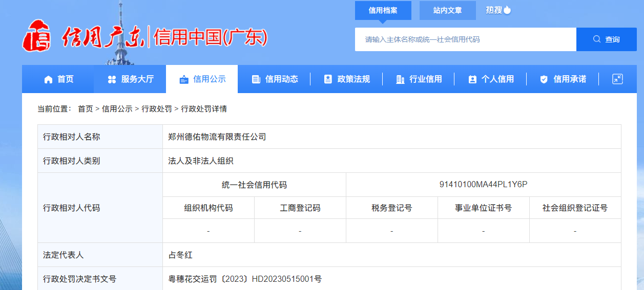The image size is (644, 290).
Task: Click the 行政相对人代码 row label
Action: pyautogui.click(x=72, y=208)
